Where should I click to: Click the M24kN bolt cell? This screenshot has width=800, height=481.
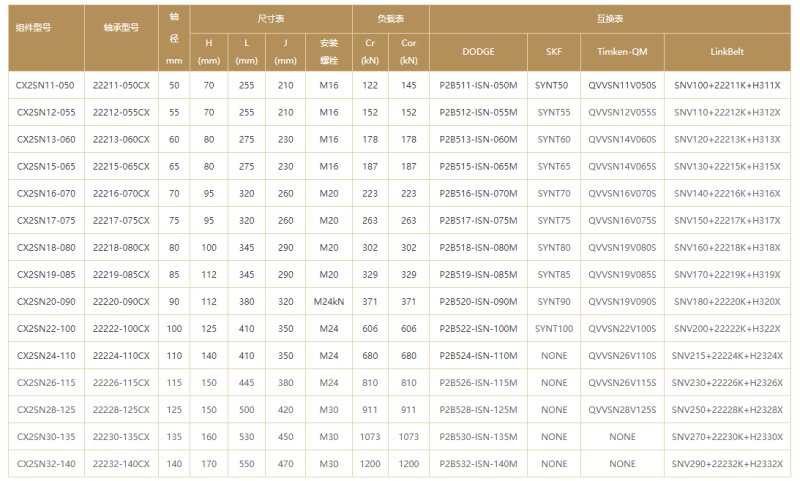[329, 301]
